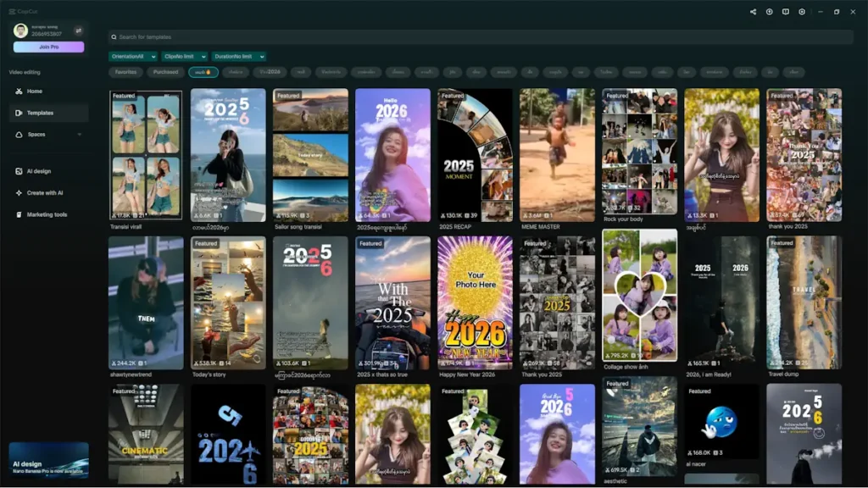Click the share icon in title bar
868x488 pixels.
point(753,12)
